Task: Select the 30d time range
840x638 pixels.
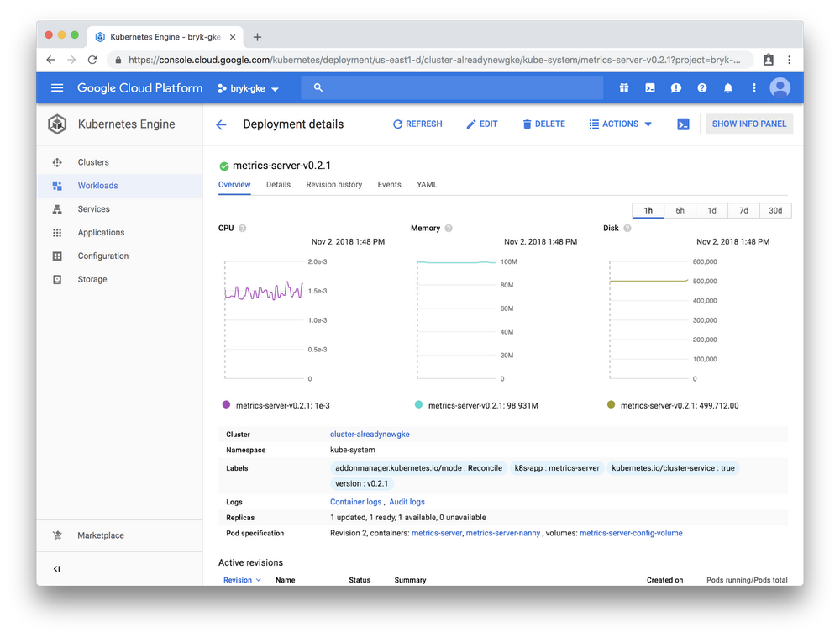Action: [775, 210]
